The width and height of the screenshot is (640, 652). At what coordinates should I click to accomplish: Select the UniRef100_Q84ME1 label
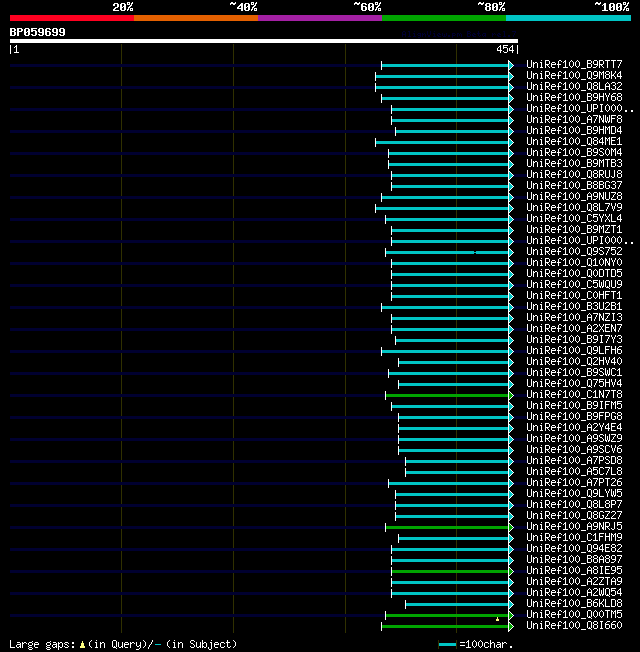[574, 142]
